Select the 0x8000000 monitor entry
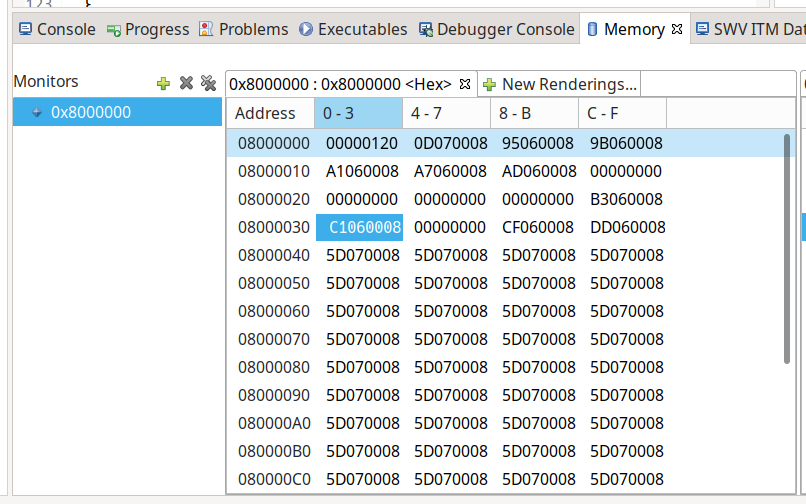 click(x=91, y=112)
